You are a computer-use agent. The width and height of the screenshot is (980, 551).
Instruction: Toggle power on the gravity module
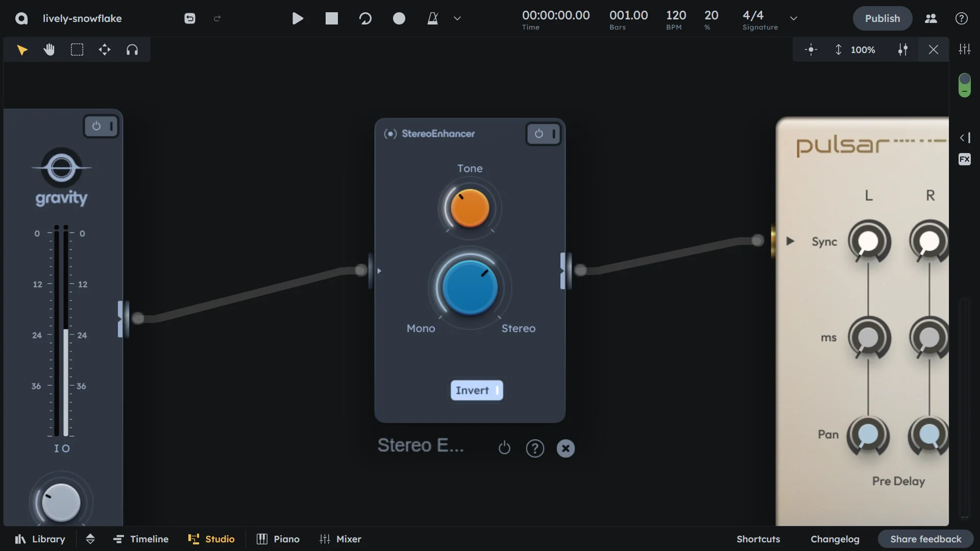coord(97,126)
